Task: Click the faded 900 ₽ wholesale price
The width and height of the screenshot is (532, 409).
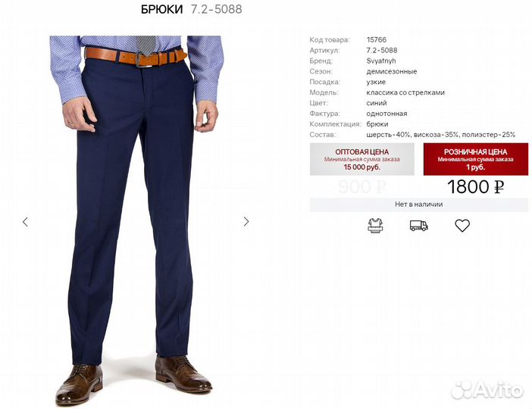Action: click(362, 187)
